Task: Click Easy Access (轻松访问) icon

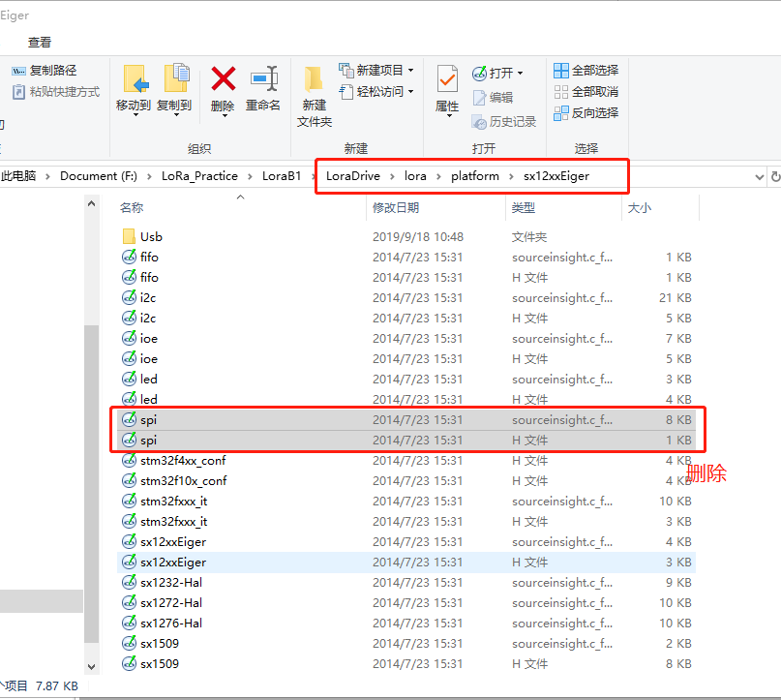Action: coord(346,92)
